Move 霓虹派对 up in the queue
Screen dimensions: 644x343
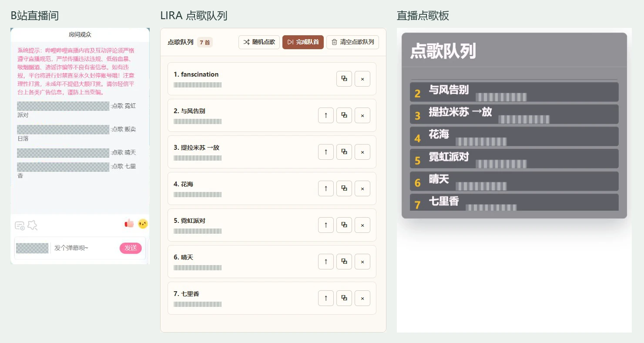click(x=326, y=225)
